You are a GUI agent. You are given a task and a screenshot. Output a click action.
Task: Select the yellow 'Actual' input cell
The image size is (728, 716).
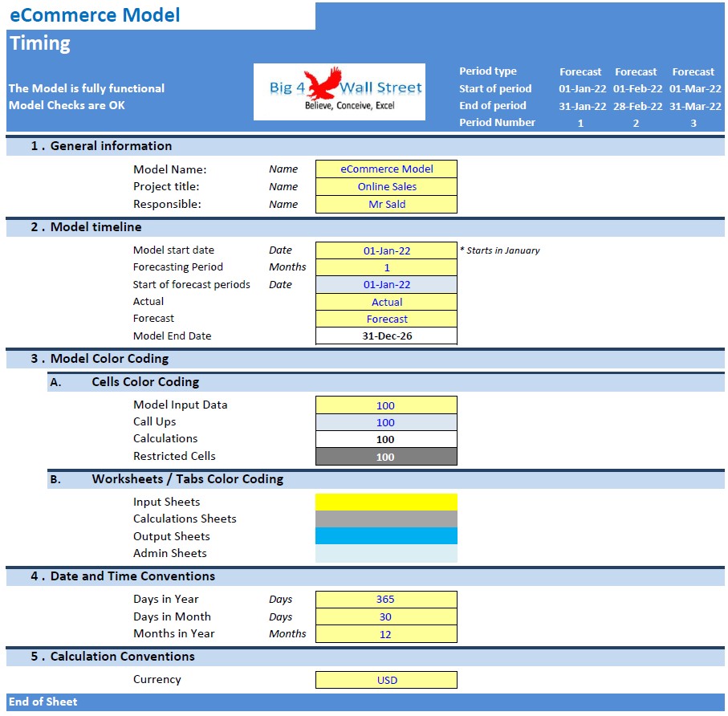(386, 302)
